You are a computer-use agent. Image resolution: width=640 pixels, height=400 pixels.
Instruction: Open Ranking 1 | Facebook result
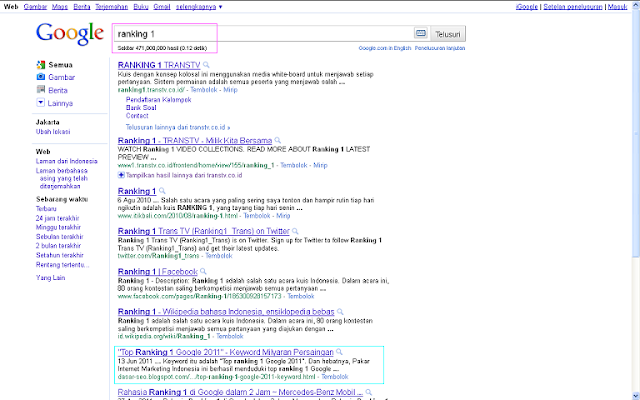click(158, 271)
